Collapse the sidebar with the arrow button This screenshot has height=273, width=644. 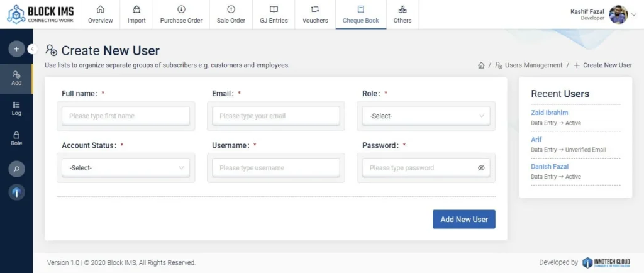pyautogui.click(x=33, y=48)
